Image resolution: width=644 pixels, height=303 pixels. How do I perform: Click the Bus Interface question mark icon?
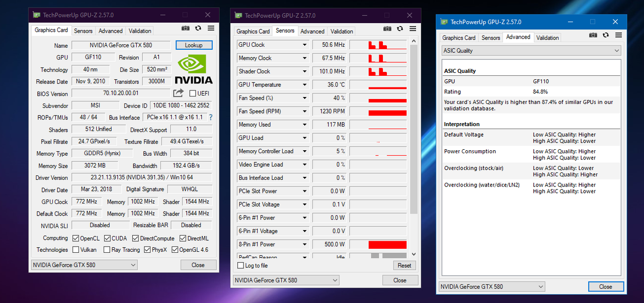click(211, 117)
